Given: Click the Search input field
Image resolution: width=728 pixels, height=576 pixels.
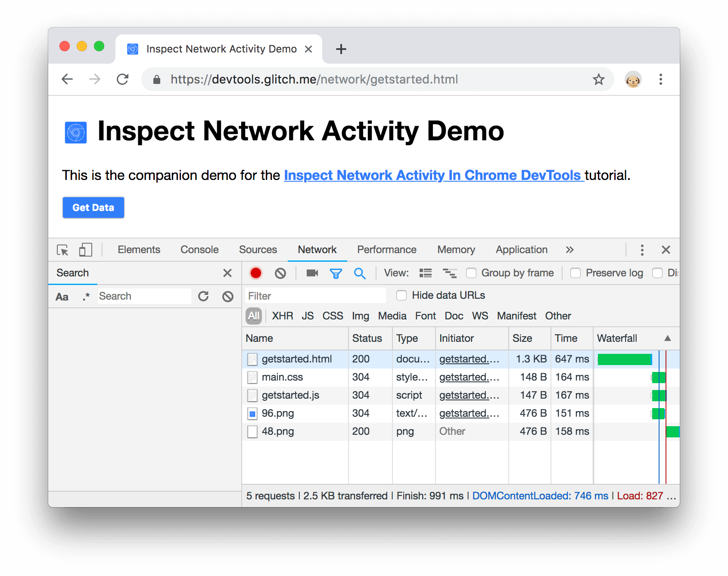Looking at the screenshot, I should [144, 296].
